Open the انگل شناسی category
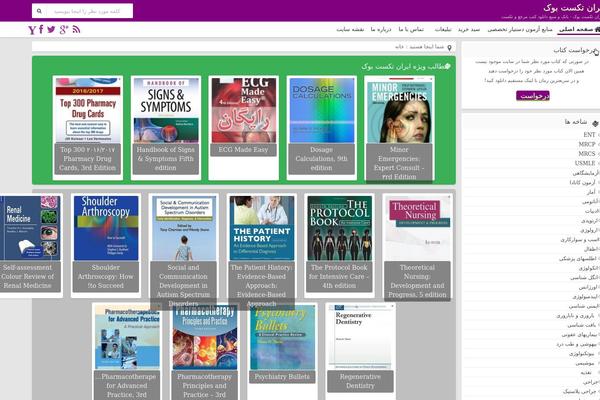 pyautogui.click(x=584, y=278)
